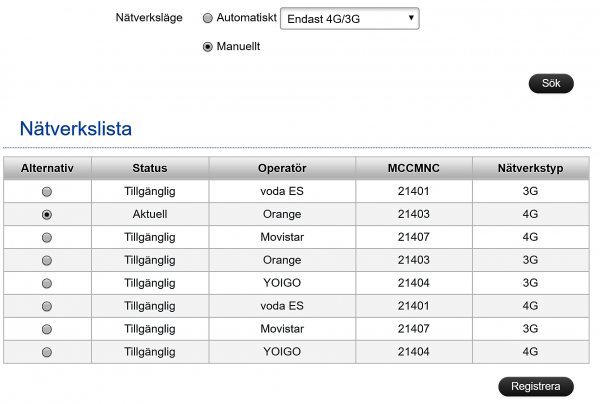
Task: Click the MCCMNC column header
Action: click(413, 168)
